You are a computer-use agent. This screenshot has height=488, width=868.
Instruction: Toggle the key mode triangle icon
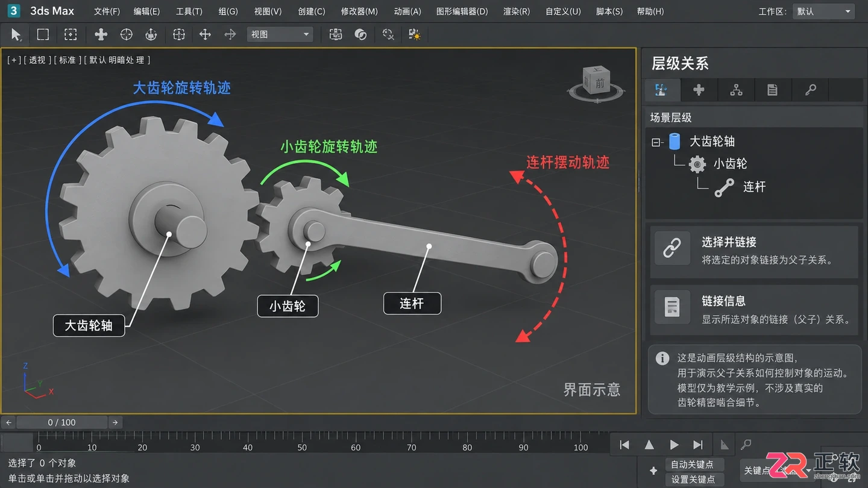click(x=725, y=445)
